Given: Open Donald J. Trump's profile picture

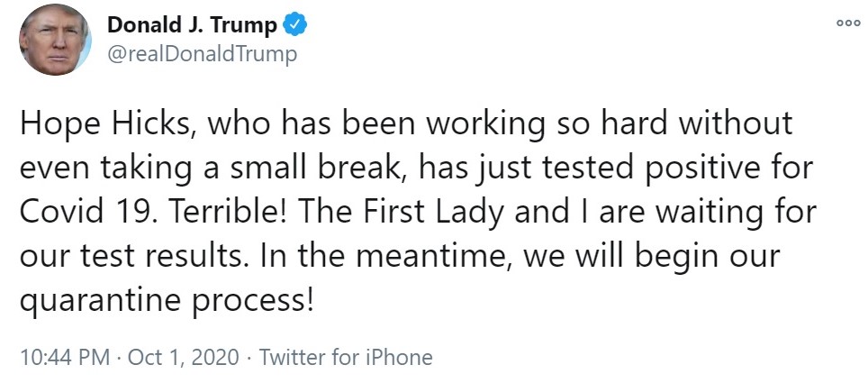Looking at the screenshot, I should (55, 40).
